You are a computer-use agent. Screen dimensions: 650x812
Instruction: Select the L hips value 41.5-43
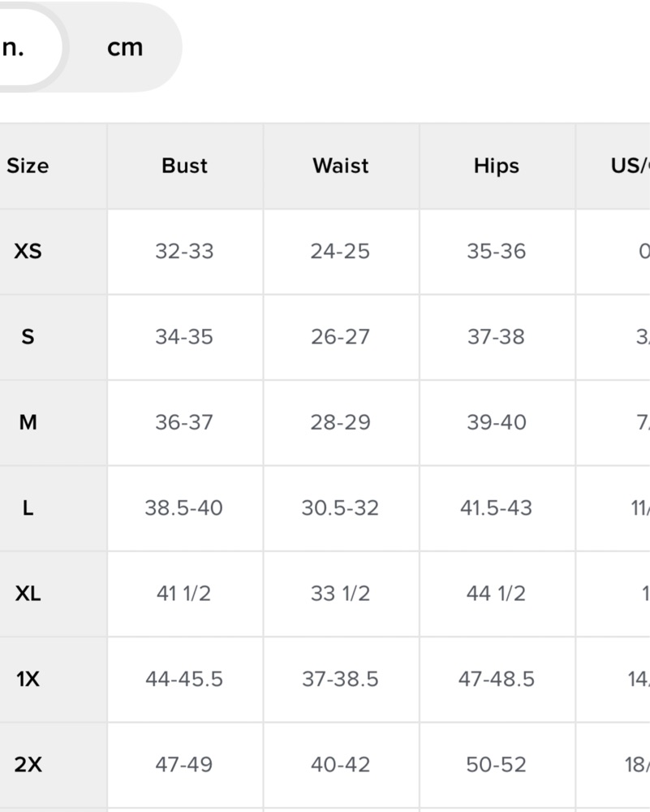pyautogui.click(x=496, y=508)
